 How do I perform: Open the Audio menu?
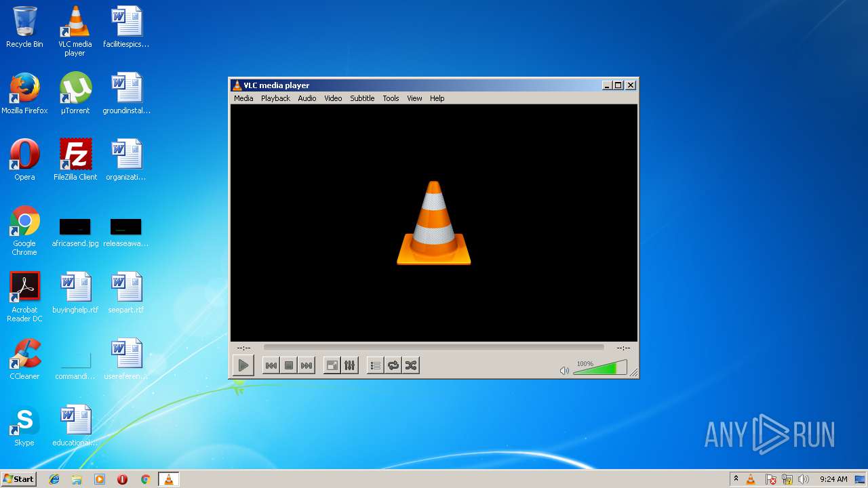pos(307,98)
